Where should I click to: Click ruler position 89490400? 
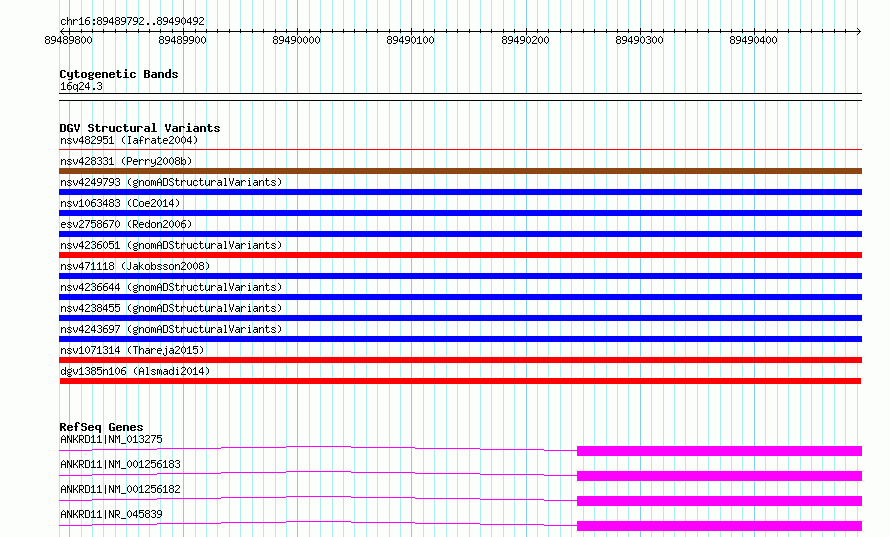click(753, 40)
